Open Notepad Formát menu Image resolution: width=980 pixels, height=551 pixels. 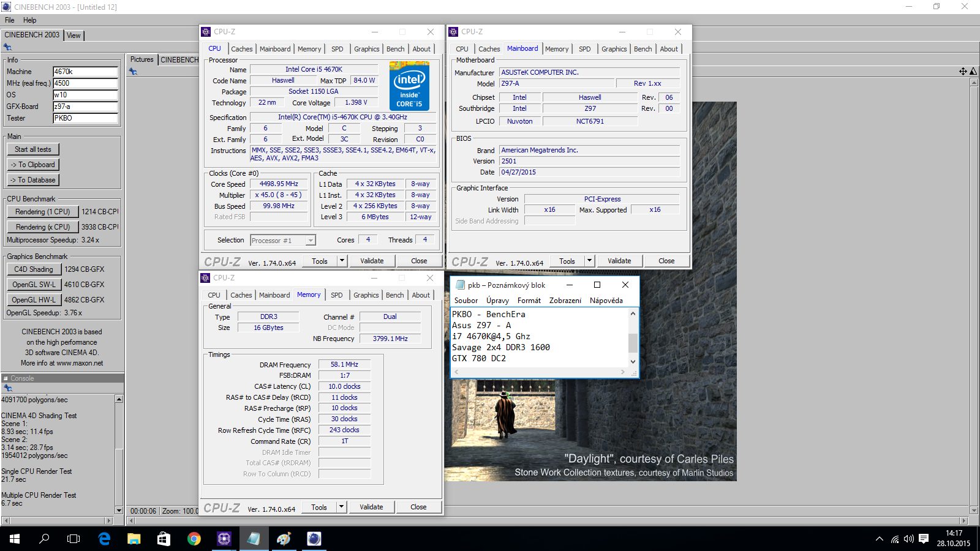(529, 301)
